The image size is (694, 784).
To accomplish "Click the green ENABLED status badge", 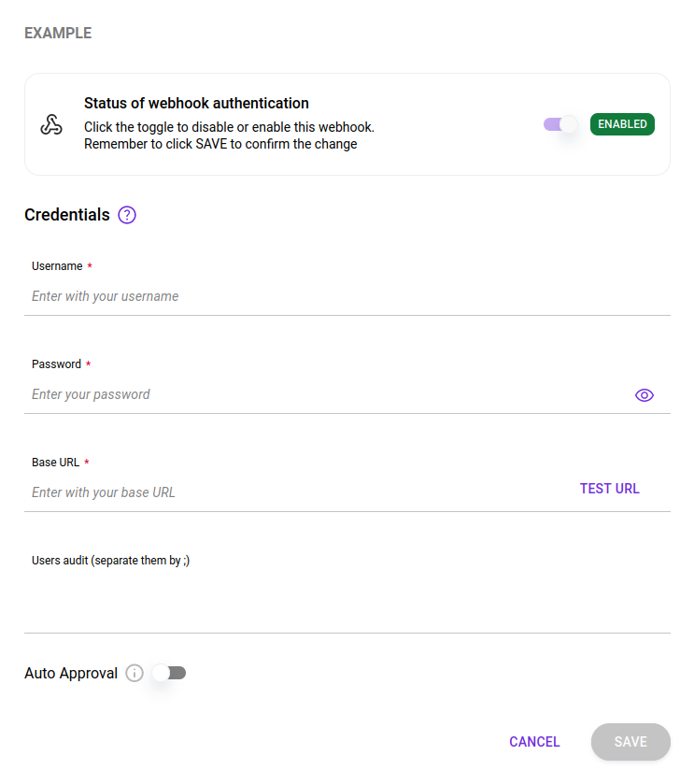I will tap(622, 123).
